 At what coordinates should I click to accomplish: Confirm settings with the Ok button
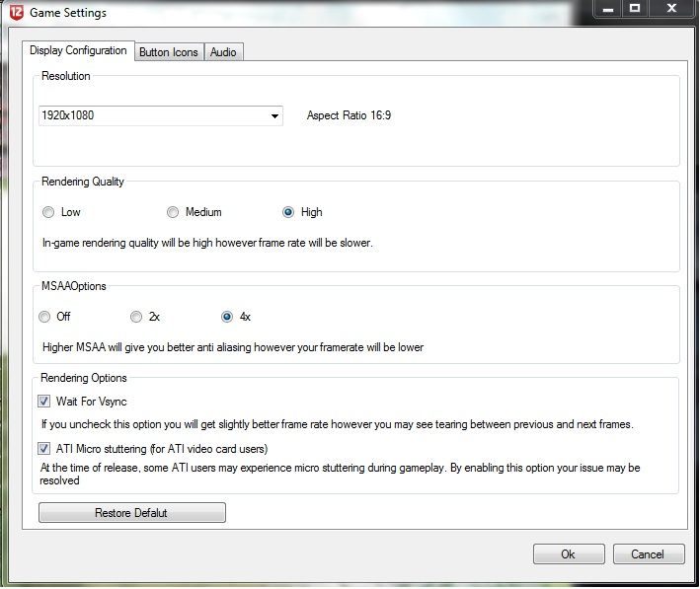point(568,553)
